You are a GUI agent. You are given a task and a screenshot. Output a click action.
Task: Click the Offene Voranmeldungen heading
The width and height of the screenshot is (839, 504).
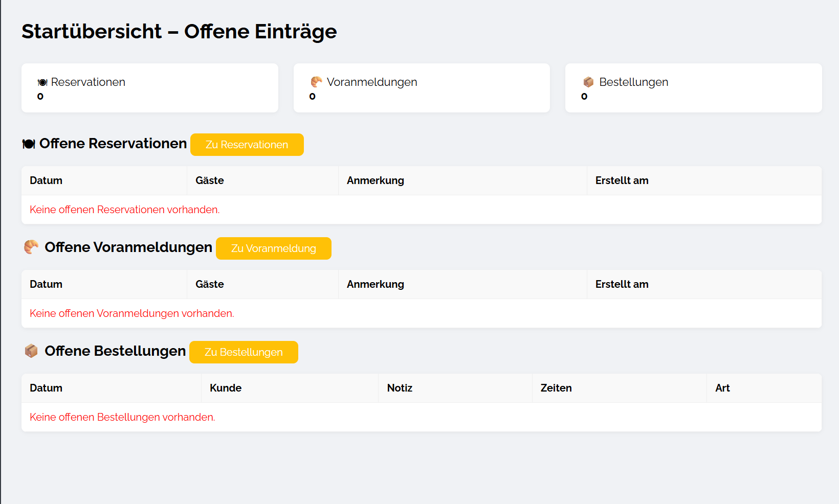click(x=128, y=247)
